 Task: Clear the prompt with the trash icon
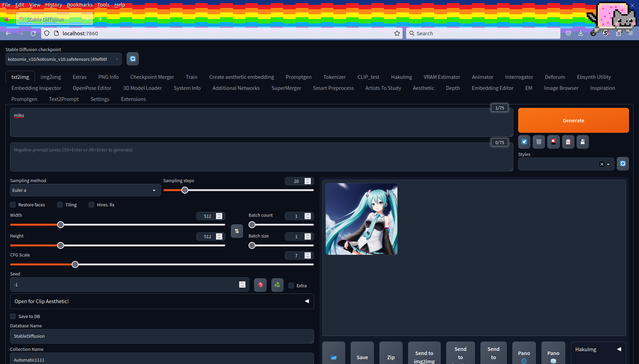point(539,142)
